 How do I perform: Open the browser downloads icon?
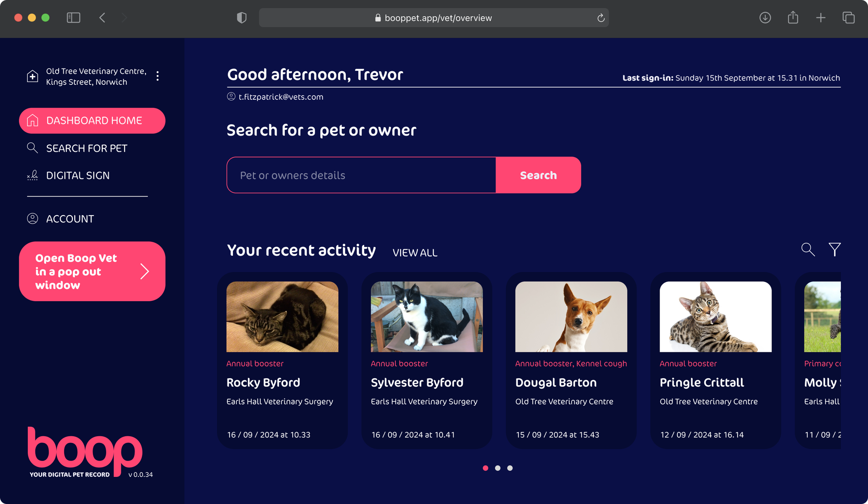click(765, 18)
